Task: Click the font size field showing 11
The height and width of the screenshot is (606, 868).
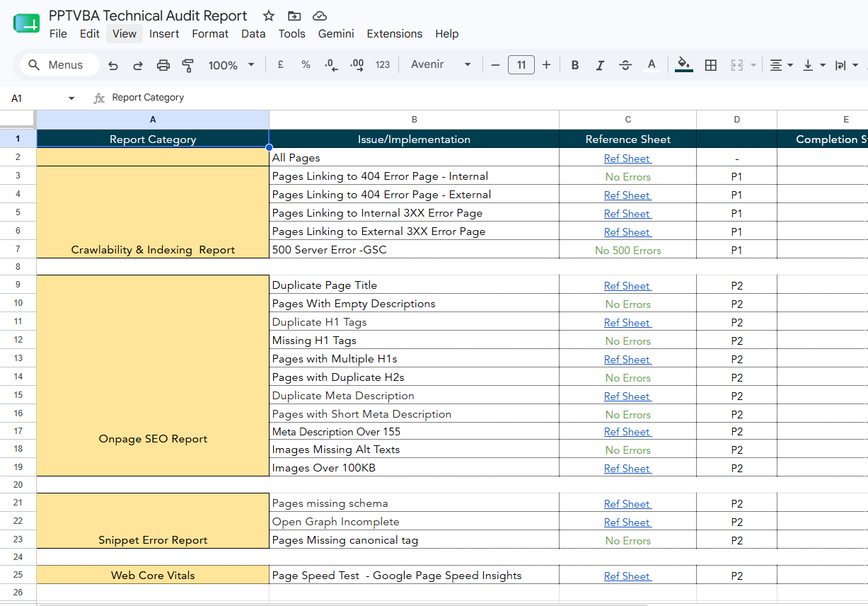Action: pyautogui.click(x=521, y=65)
